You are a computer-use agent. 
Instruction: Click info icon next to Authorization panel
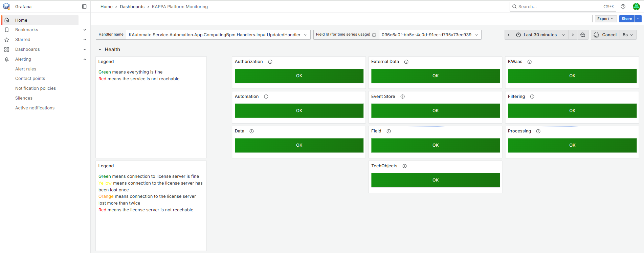pos(270,62)
